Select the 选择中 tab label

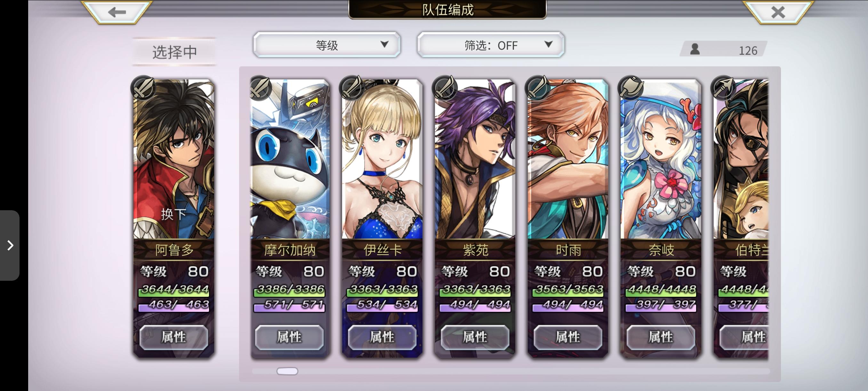[x=174, y=52]
